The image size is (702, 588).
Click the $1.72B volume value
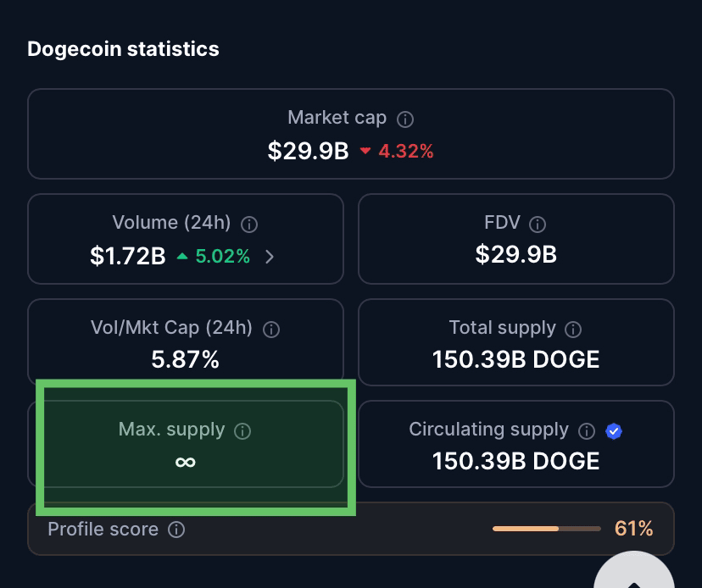coord(128,257)
